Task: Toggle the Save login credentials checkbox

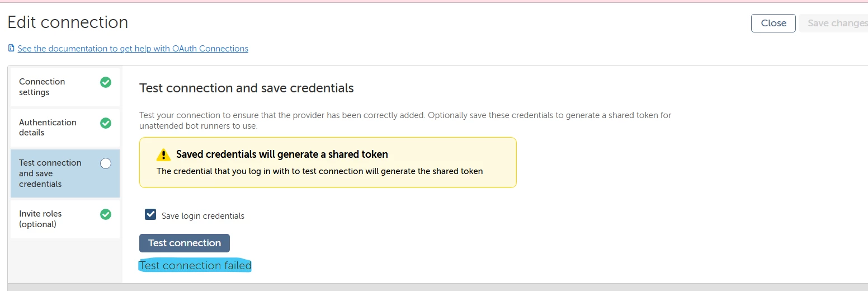Action: click(x=150, y=215)
